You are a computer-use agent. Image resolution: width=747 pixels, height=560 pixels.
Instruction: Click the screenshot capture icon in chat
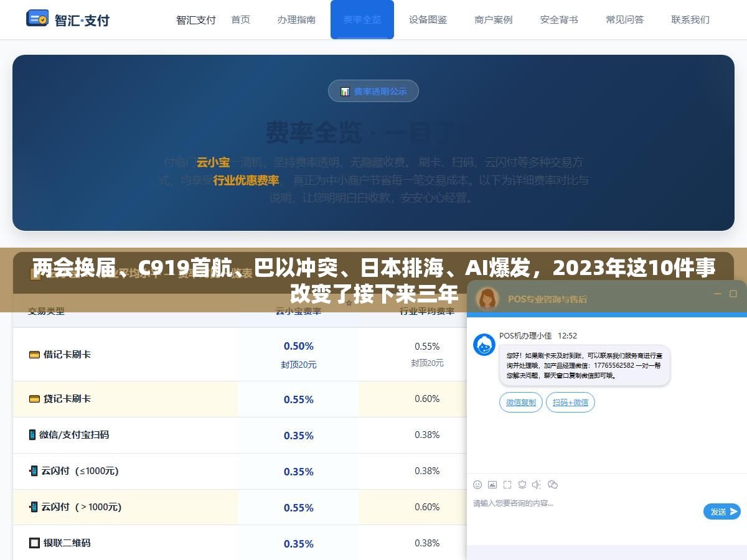pos(507,484)
